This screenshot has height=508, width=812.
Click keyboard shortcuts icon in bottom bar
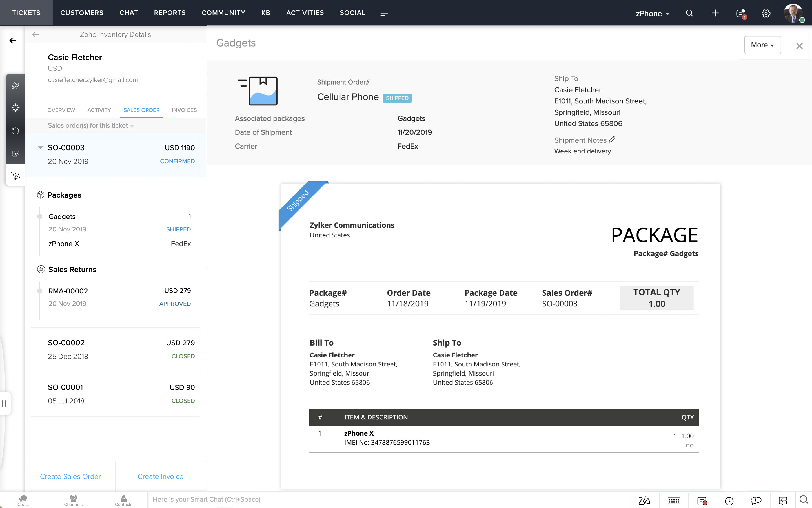pos(673,501)
